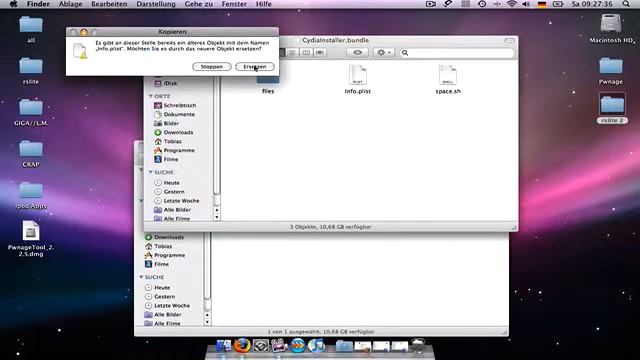The width and height of the screenshot is (640, 360).
Task: Click the volume icon in menu bar
Action: click(x=526, y=4)
